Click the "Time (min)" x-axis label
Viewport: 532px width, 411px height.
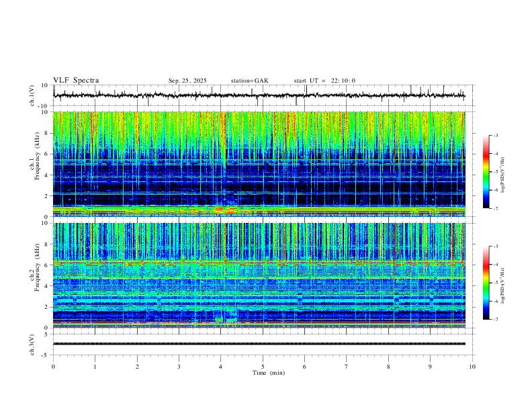[x=269, y=373]
